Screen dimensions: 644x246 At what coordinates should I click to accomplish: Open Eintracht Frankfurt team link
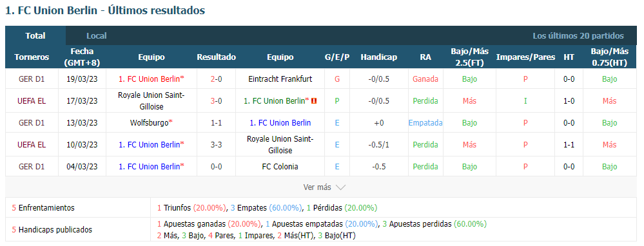pos(280,79)
